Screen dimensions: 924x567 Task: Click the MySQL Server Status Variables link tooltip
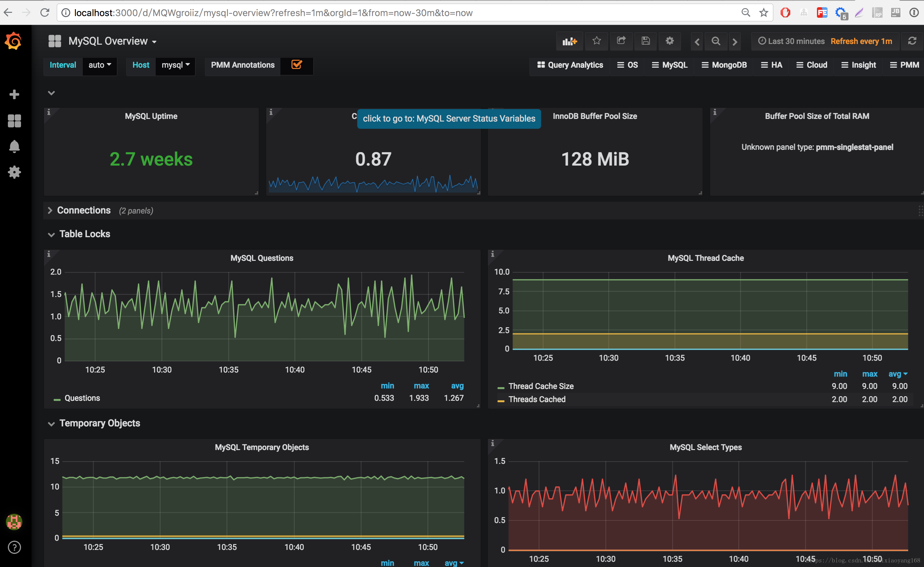[x=449, y=119]
